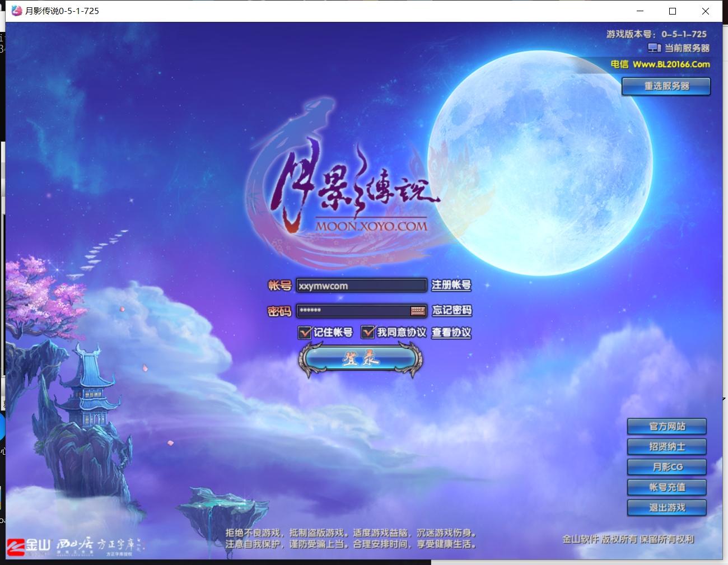Open the 注册帐号 registration link
This screenshot has height=565, width=728.
tap(451, 286)
